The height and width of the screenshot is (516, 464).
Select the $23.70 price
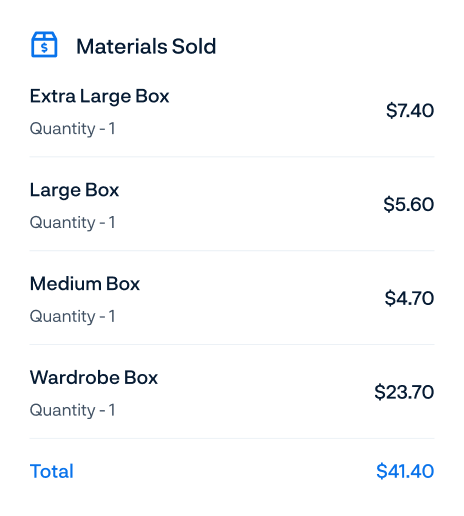click(404, 392)
